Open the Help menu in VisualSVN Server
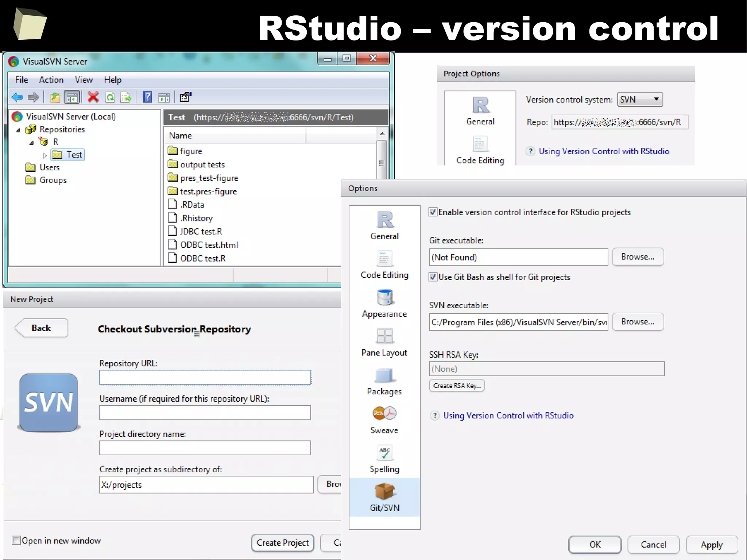747x560 pixels. (112, 80)
